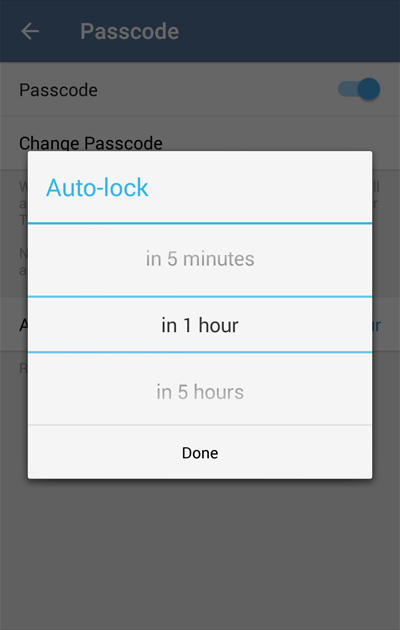Choose the 'in 1 hour' option
Image resolution: width=400 pixels, height=630 pixels.
click(200, 325)
